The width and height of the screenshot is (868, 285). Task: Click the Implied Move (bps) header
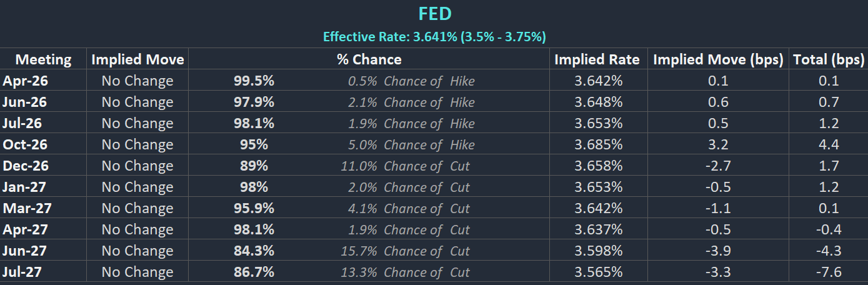[718, 59]
